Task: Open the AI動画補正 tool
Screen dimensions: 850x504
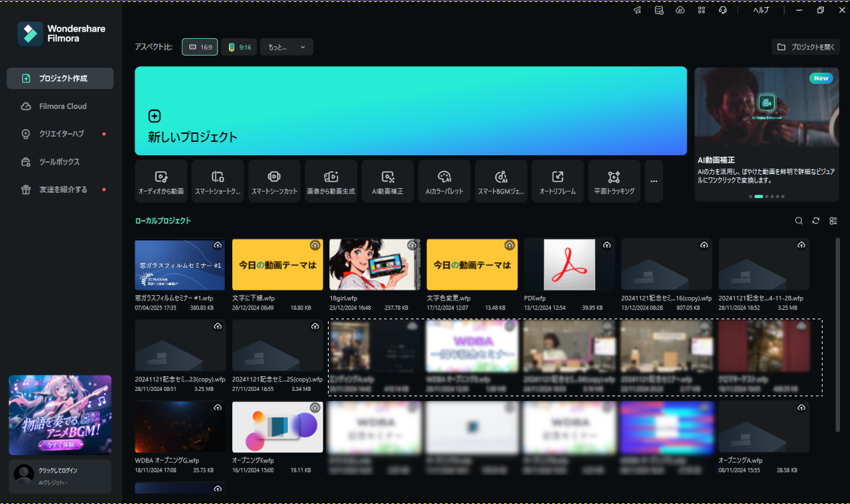Action: (x=388, y=181)
